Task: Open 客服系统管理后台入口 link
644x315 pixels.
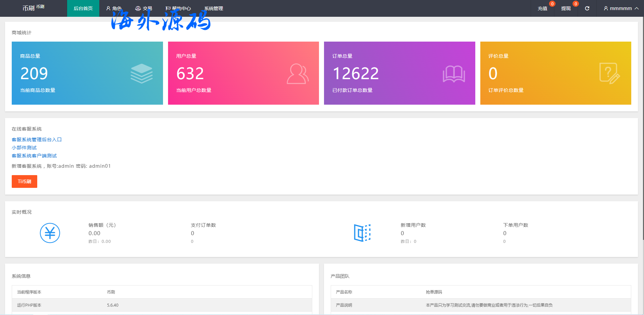Action: point(37,140)
